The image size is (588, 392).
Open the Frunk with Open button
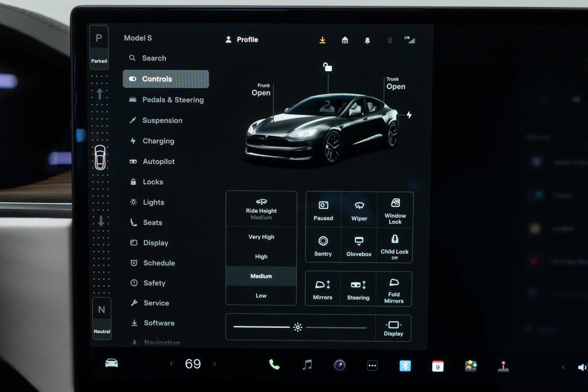pos(261,93)
